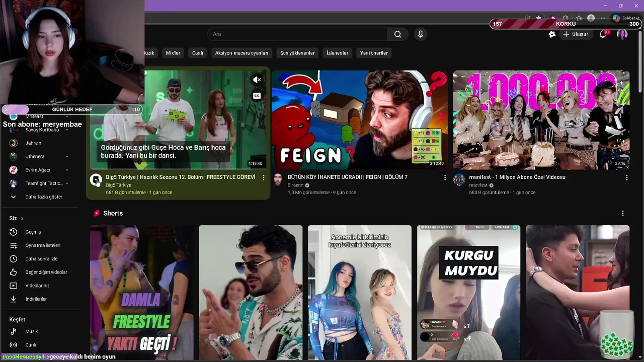
Task: Toggle captions CC on video preview
Action: point(257,96)
